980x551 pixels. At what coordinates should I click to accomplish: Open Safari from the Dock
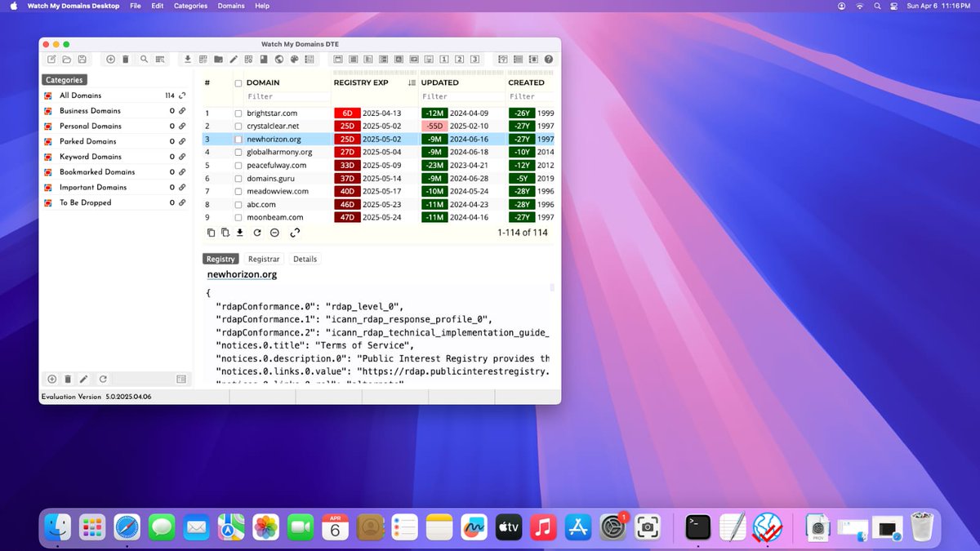point(127,528)
